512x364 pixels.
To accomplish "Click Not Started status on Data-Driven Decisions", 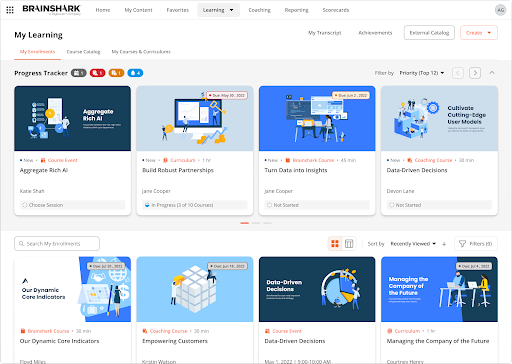I will [439, 205].
